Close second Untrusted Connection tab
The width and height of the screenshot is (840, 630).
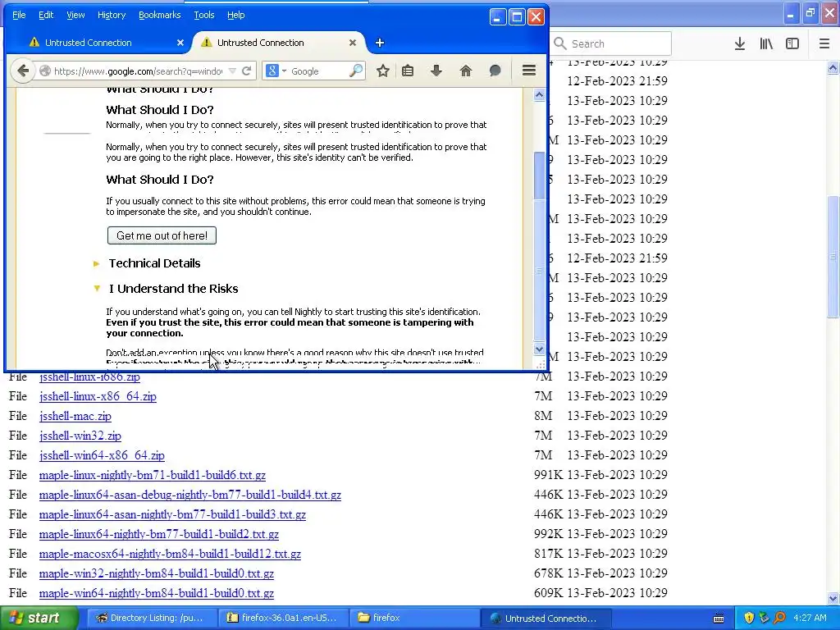tap(353, 43)
